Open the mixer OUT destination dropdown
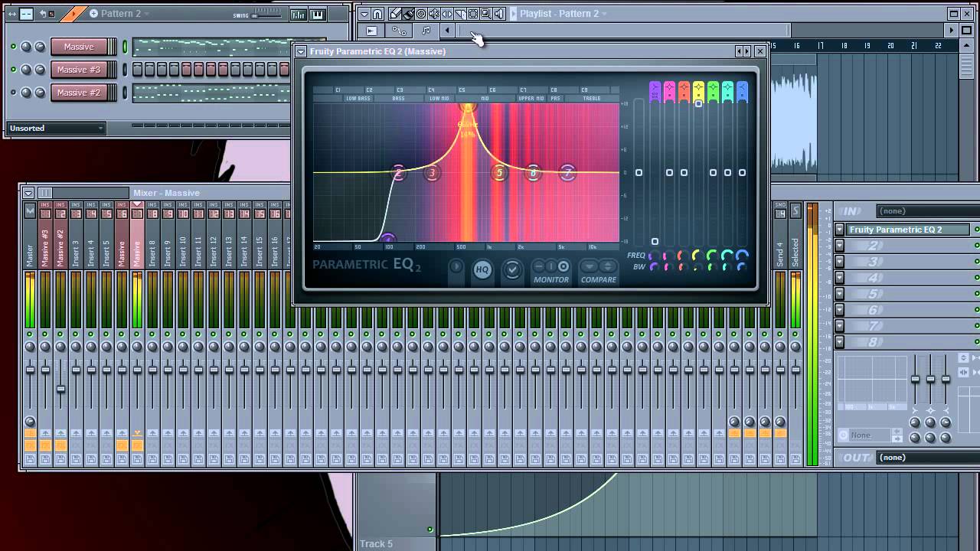The image size is (980, 551). pos(928,457)
